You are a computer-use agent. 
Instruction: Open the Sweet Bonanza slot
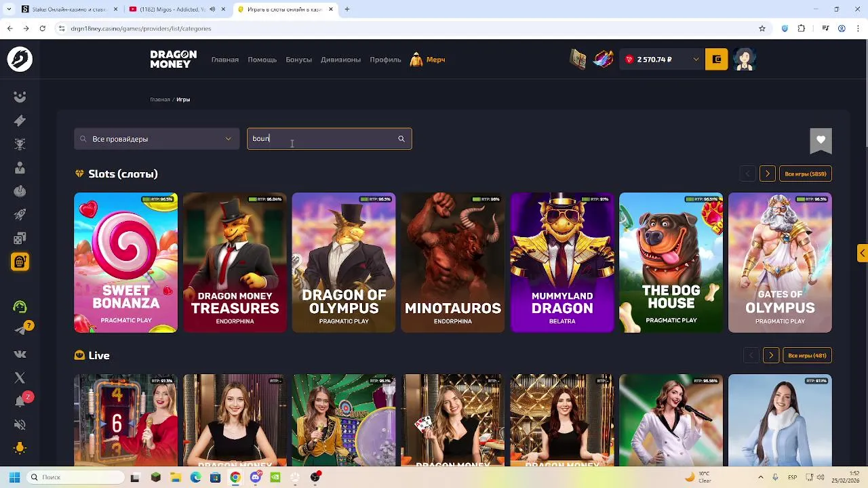pos(125,263)
